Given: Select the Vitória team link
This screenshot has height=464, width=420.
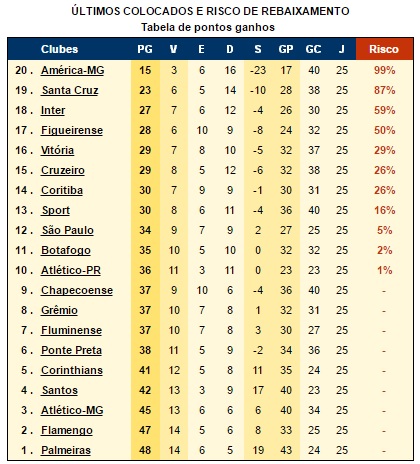Looking at the screenshot, I should [57, 150].
